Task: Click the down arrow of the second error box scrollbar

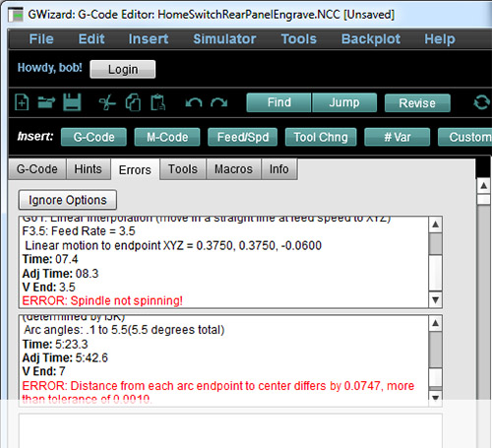Action: click(436, 398)
